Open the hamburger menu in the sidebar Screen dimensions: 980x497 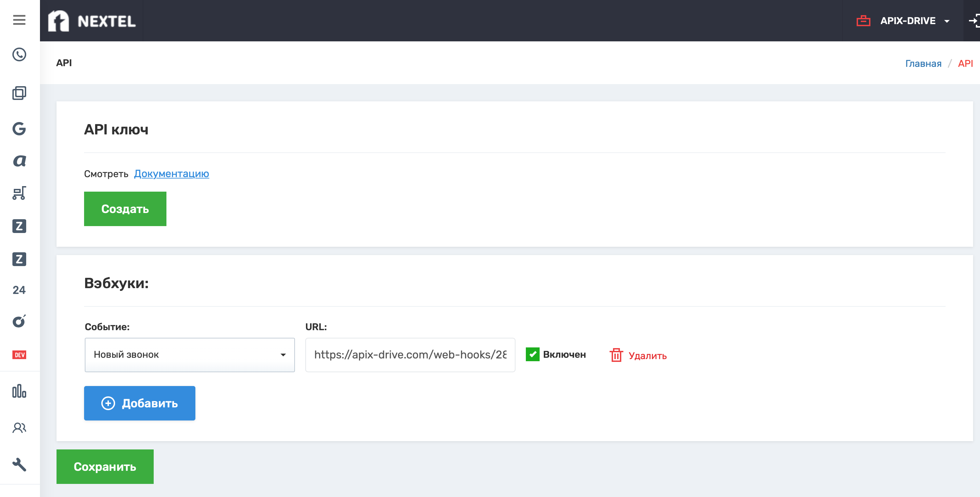coord(19,20)
